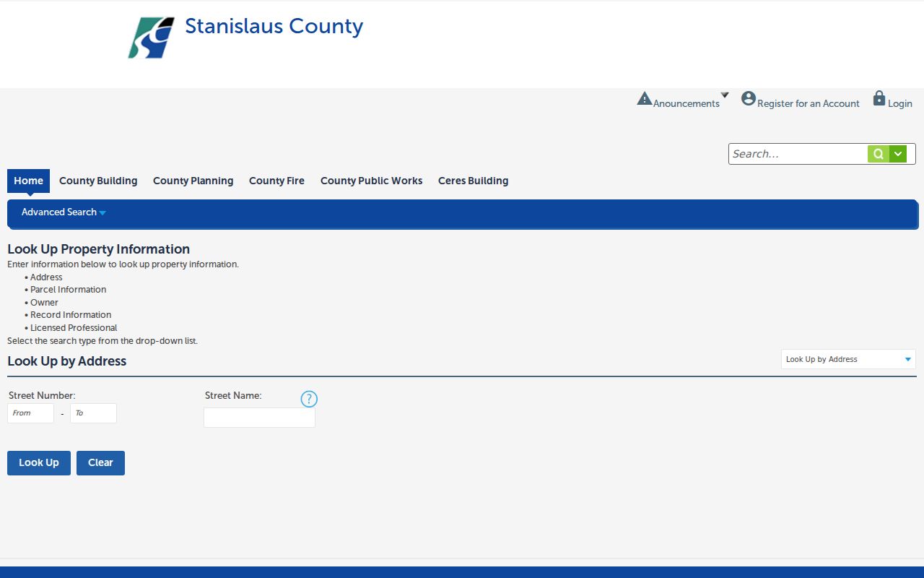Focus the global Search text field

click(798, 154)
